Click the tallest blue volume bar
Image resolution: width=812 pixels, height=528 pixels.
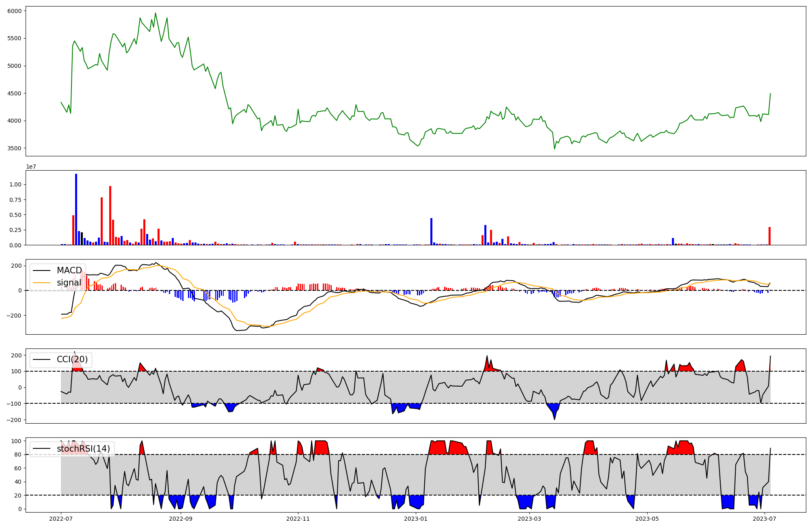(76, 209)
